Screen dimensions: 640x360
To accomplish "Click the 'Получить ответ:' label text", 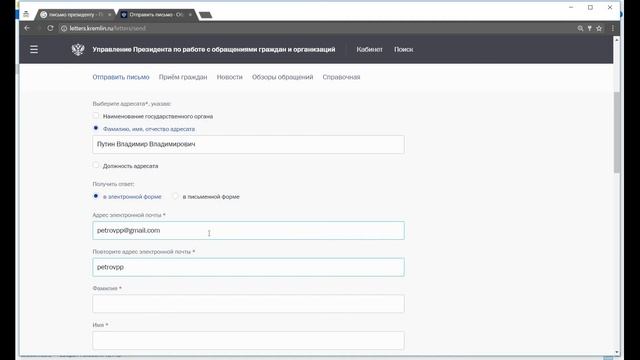I will pos(113,184).
